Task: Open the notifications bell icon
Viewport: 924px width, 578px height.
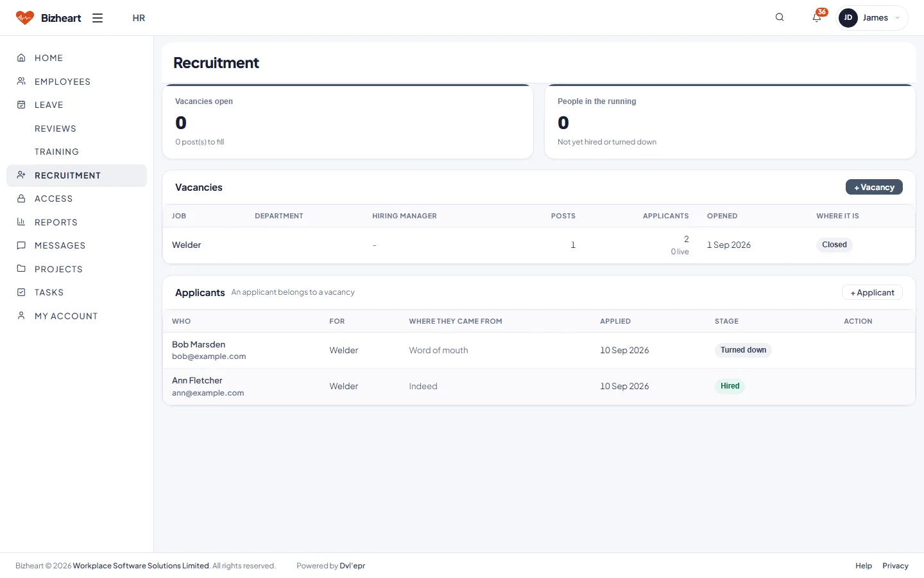Action: pos(817,17)
